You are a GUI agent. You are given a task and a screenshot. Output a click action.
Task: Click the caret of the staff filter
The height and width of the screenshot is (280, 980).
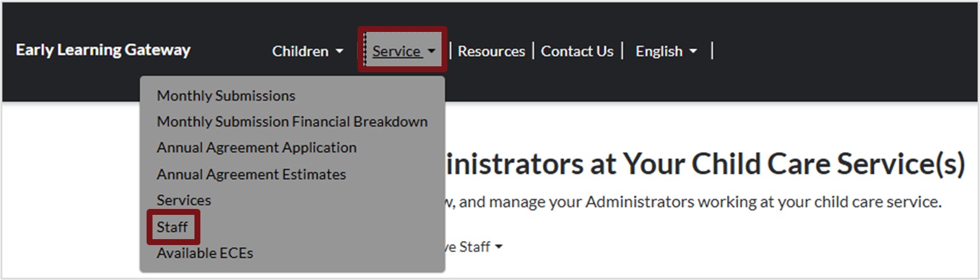pyautogui.click(x=499, y=247)
